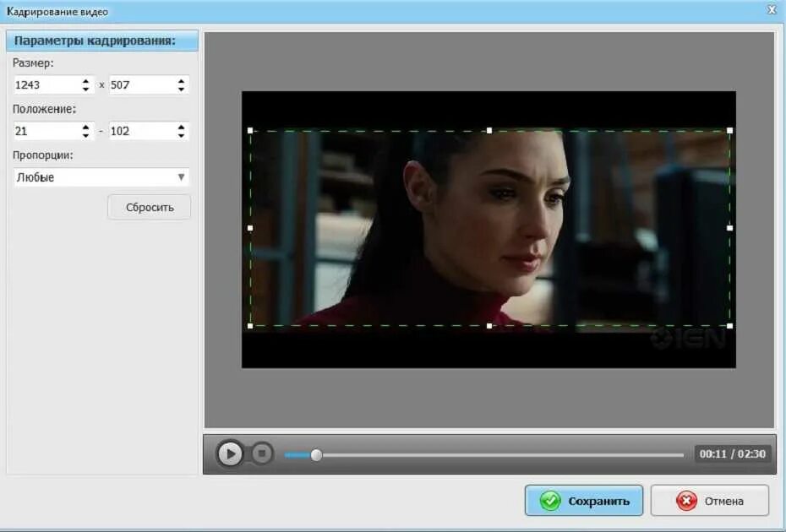Click the right-middle crop handle
The height and width of the screenshot is (532, 786).
pyautogui.click(x=730, y=228)
